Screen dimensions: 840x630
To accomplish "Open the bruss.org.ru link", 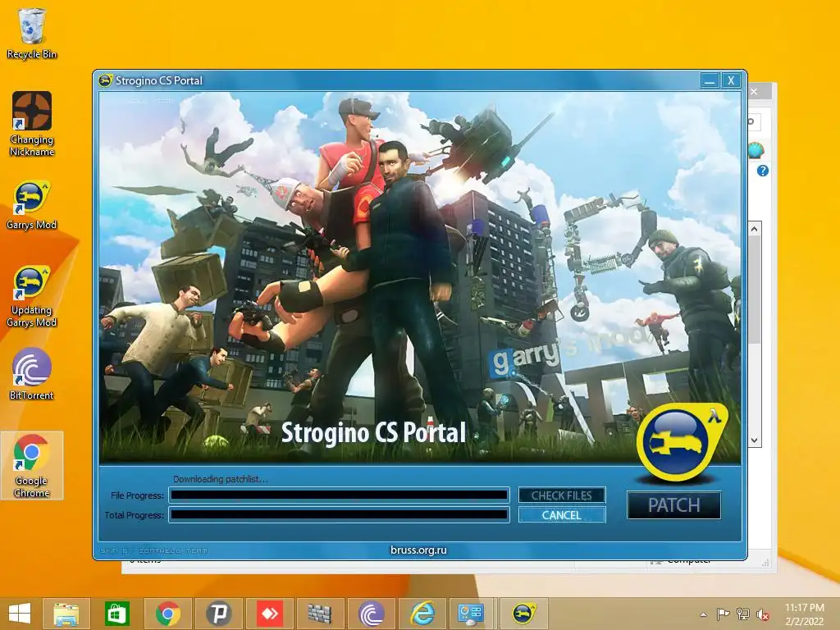I will coord(418,550).
